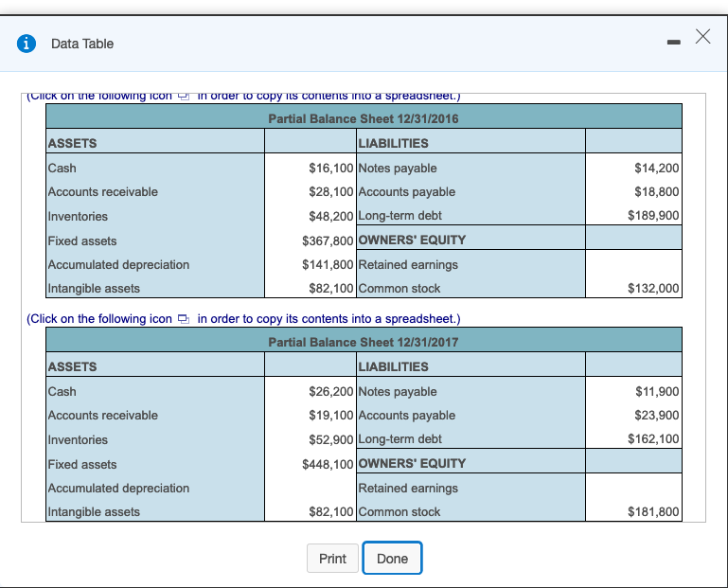Image resolution: width=728 pixels, height=588 pixels.
Task: Select the LIABILITIES heading in the 2017 table
Action: coord(393,367)
